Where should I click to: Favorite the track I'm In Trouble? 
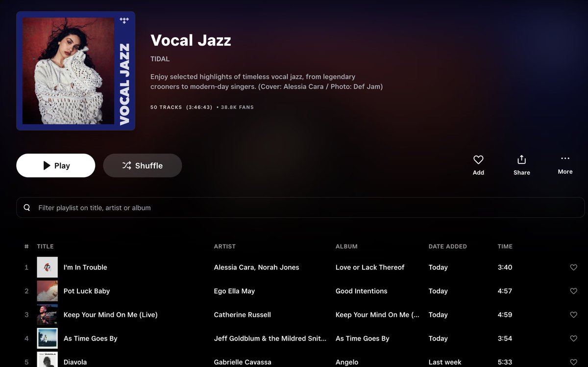[x=573, y=267]
